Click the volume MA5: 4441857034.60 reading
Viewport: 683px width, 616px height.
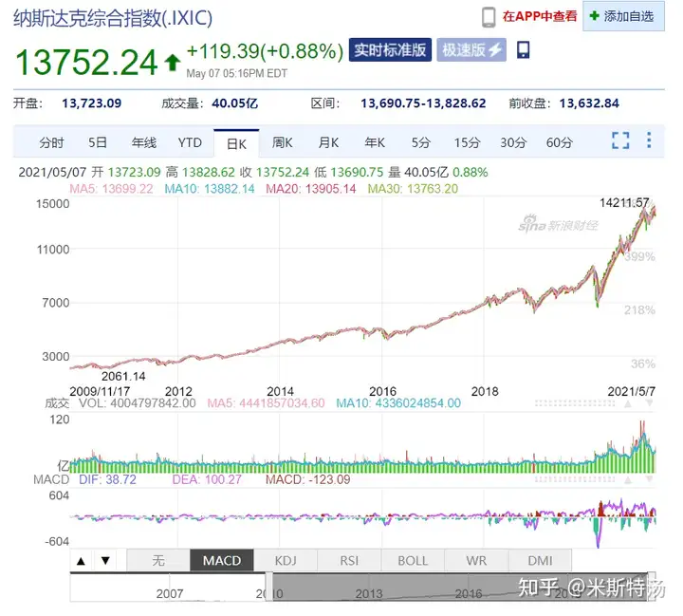[267, 402]
